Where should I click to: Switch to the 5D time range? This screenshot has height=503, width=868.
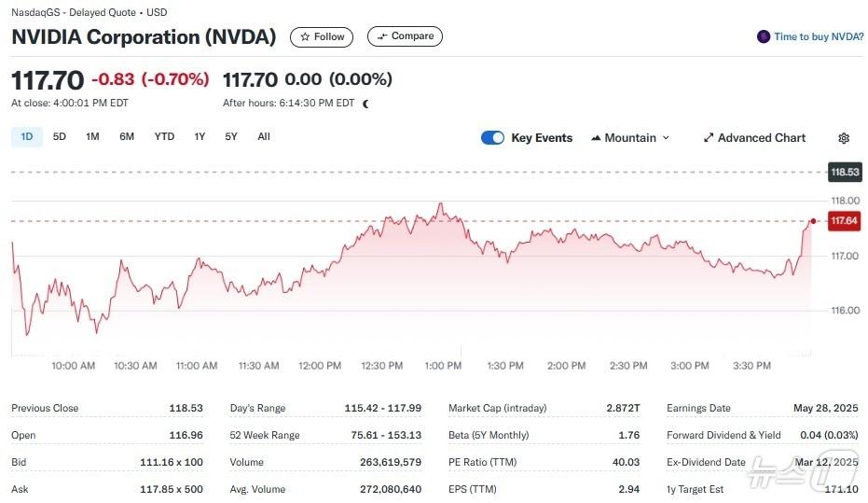pyautogui.click(x=60, y=137)
